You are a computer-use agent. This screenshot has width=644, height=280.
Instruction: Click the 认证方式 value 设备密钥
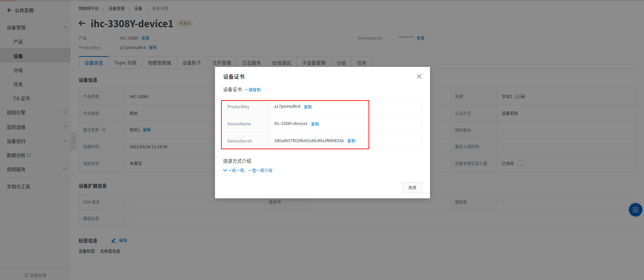[510, 113]
